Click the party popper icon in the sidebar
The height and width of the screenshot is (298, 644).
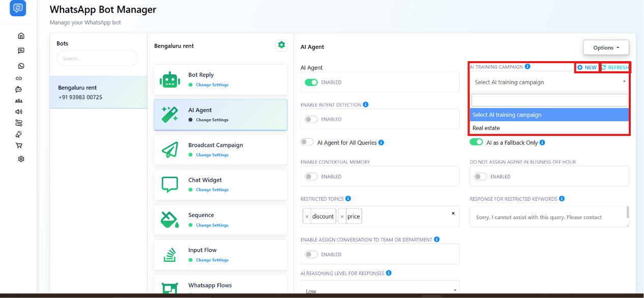point(19,134)
